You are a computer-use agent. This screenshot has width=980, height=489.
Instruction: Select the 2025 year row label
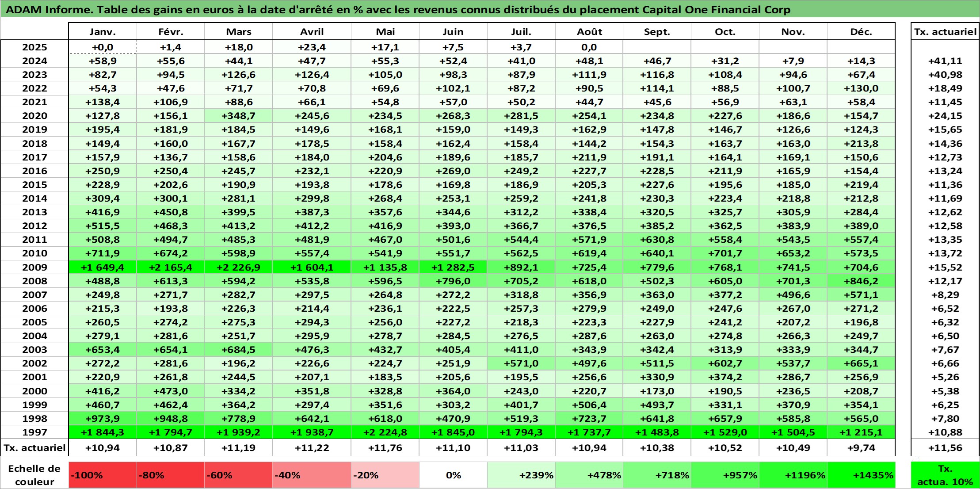(34, 47)
